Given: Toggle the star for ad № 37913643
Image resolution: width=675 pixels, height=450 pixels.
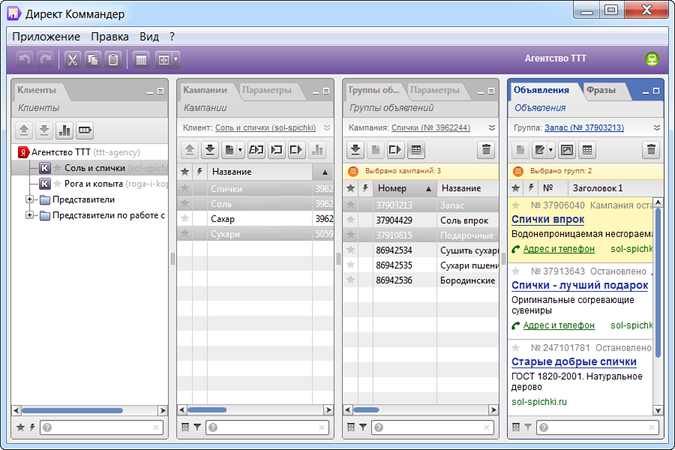Looking at the screenshot, I should pos(516,271).
